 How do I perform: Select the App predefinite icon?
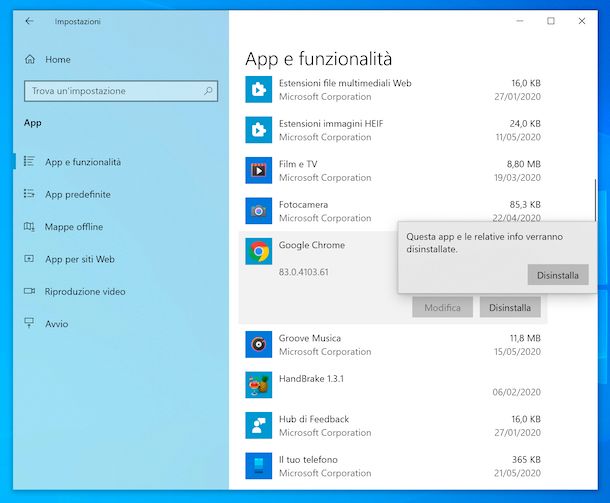click(x=30, y=194)
